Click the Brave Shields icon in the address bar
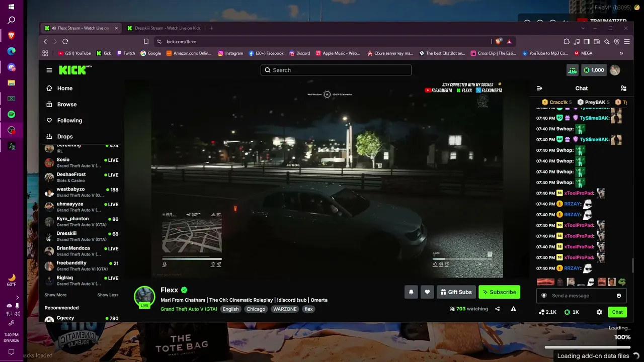 point(499,42)
